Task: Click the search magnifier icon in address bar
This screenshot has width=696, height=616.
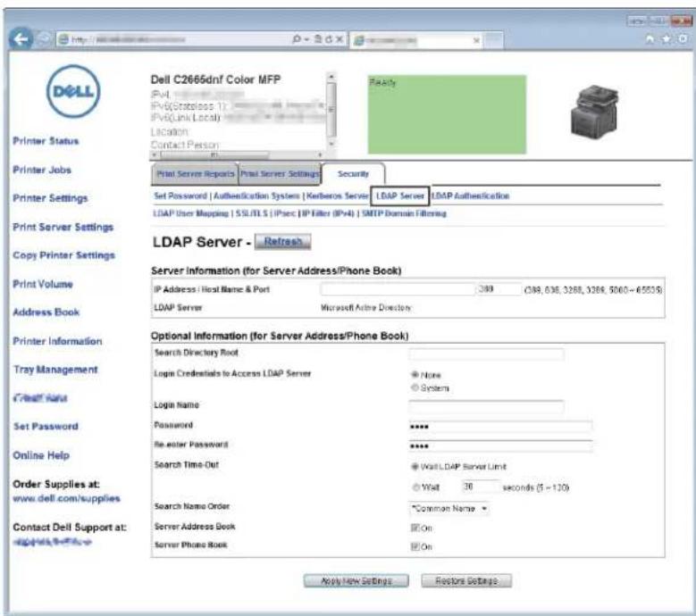Action: click(297, 39)
